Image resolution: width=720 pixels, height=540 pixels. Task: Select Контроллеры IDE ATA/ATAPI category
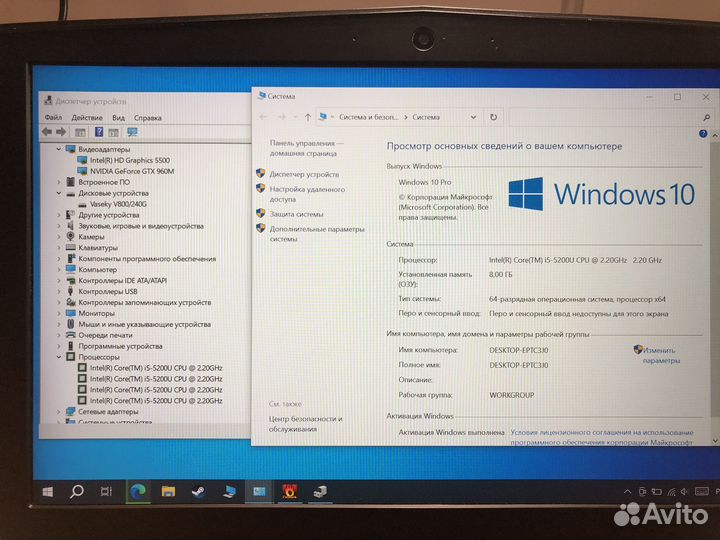[x=123, y=281]
